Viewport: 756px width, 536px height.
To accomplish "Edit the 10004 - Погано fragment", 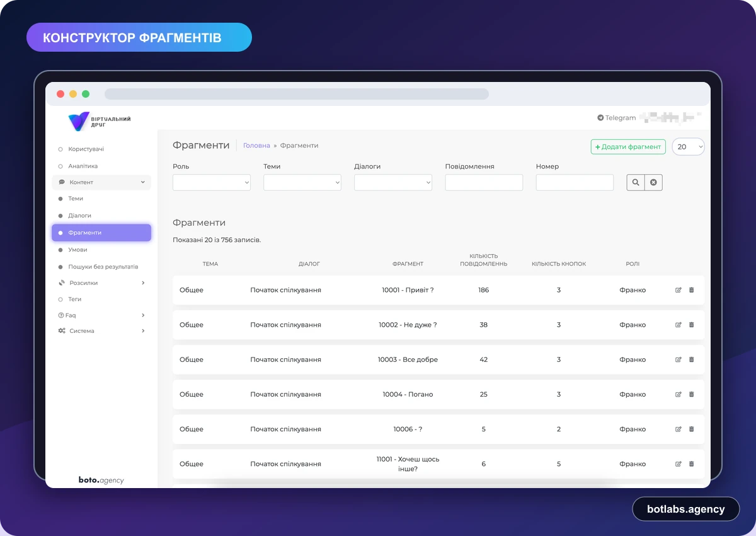I will click(x=679, y=394).
